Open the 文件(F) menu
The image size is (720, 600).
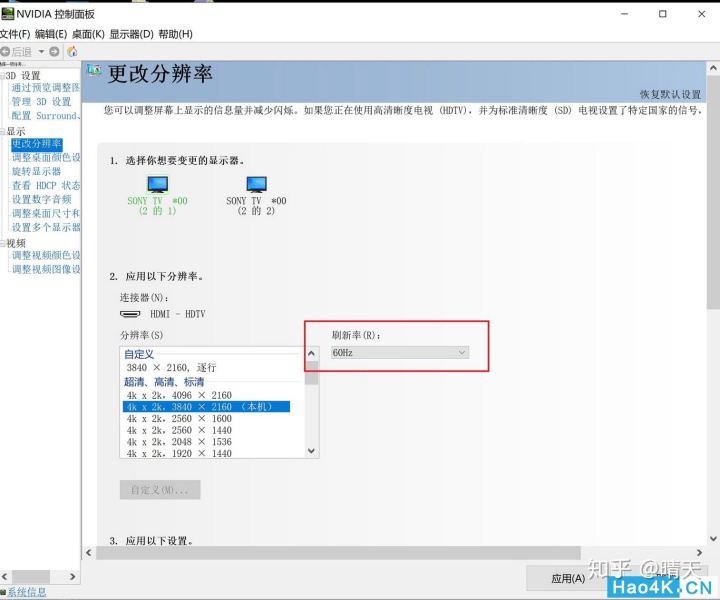tap(15, 34)
